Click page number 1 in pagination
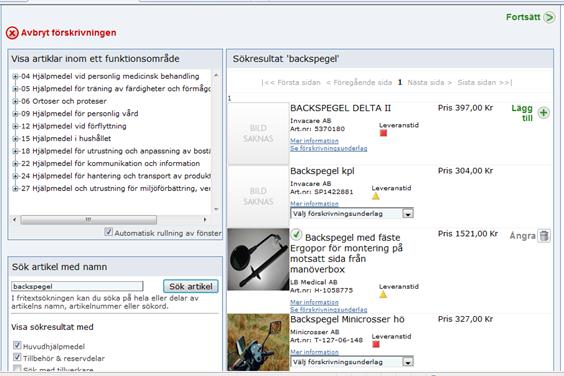The width and height of the screenshot is (564, 376). (x=400, y=82)
